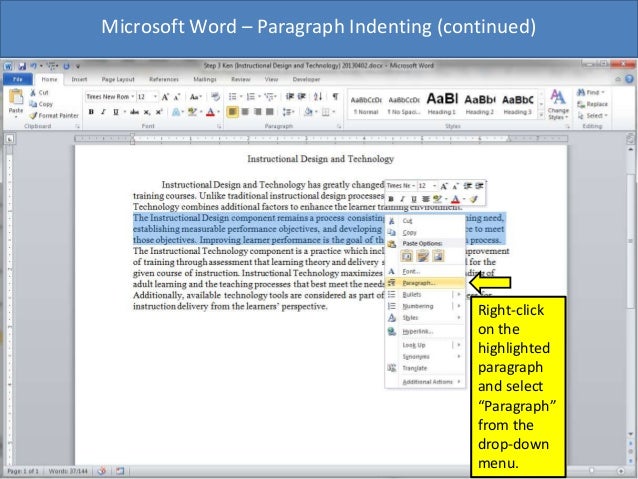The image size is (638, 479).
Task: Toggle Italic in the ribbon Font group
Action: (x=103, y=112)
